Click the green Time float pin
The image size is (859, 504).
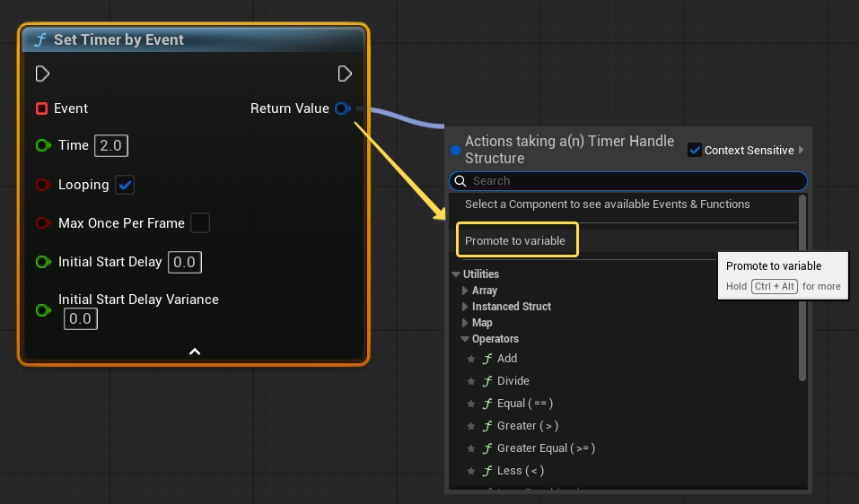tap(42, 145)
